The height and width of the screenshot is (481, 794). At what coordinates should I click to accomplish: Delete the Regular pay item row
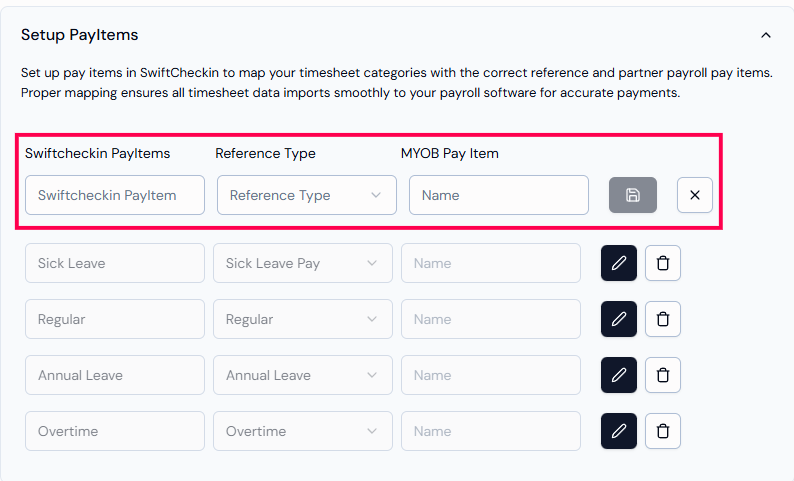tap(662, 319)
